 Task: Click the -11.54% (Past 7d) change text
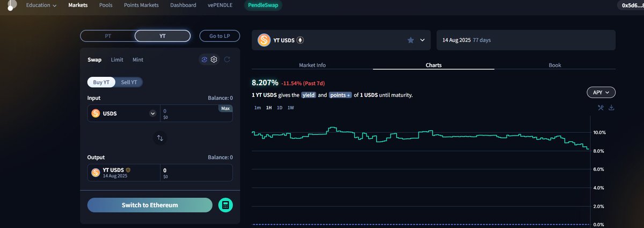pos(303,83)
